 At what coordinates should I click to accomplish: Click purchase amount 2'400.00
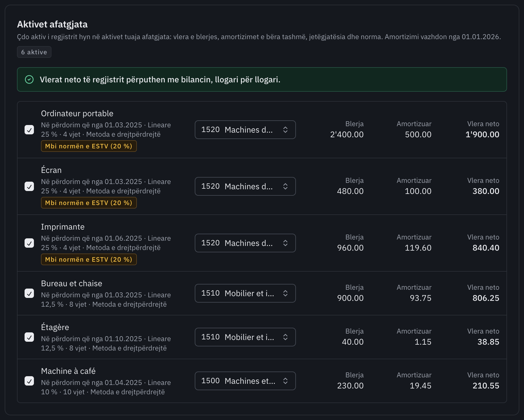coord(347,134)
